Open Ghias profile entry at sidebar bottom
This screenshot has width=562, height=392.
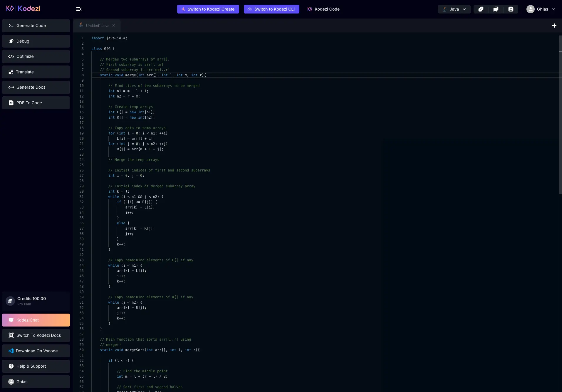coord(36,382)
